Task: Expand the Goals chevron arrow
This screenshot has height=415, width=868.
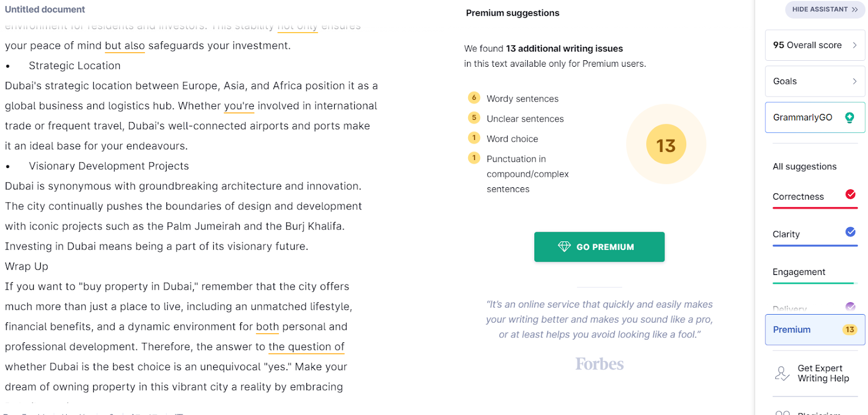Action: click(854, 81)
